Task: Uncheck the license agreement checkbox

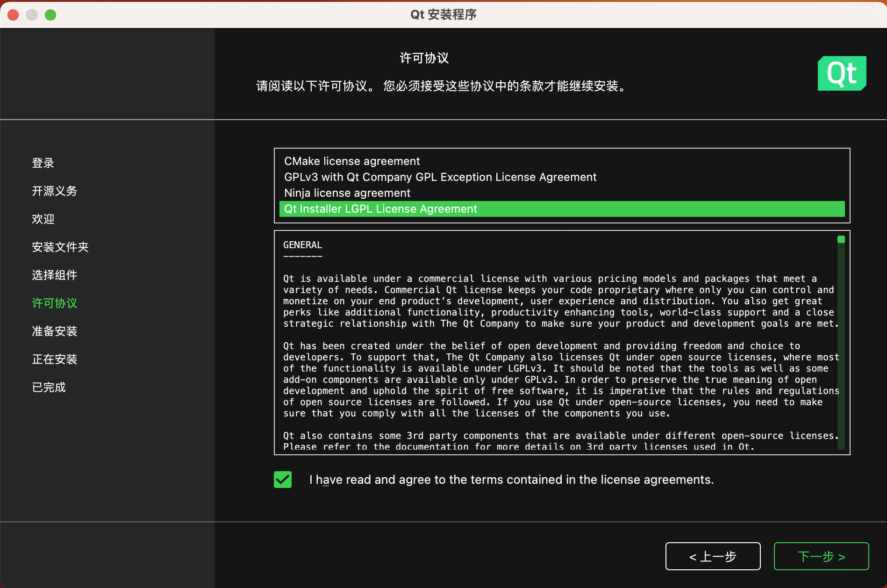Action: click(283, 480)
